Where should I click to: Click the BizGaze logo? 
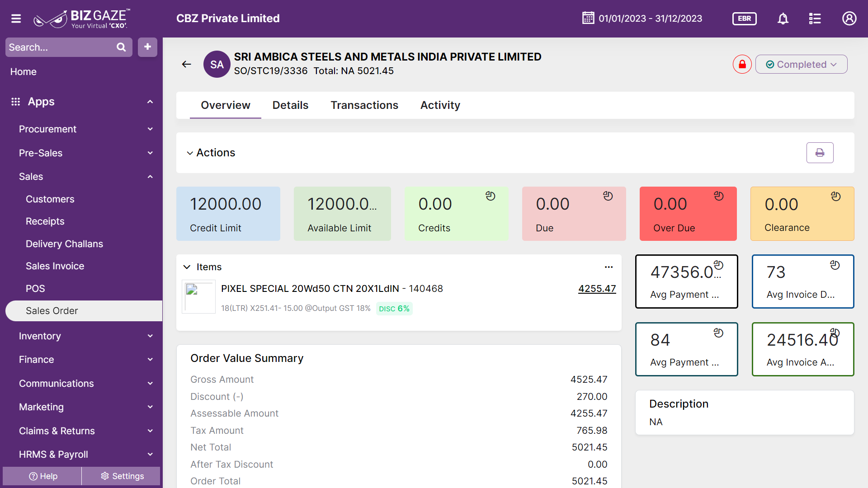pyautogui.click(x=82, y=19)
